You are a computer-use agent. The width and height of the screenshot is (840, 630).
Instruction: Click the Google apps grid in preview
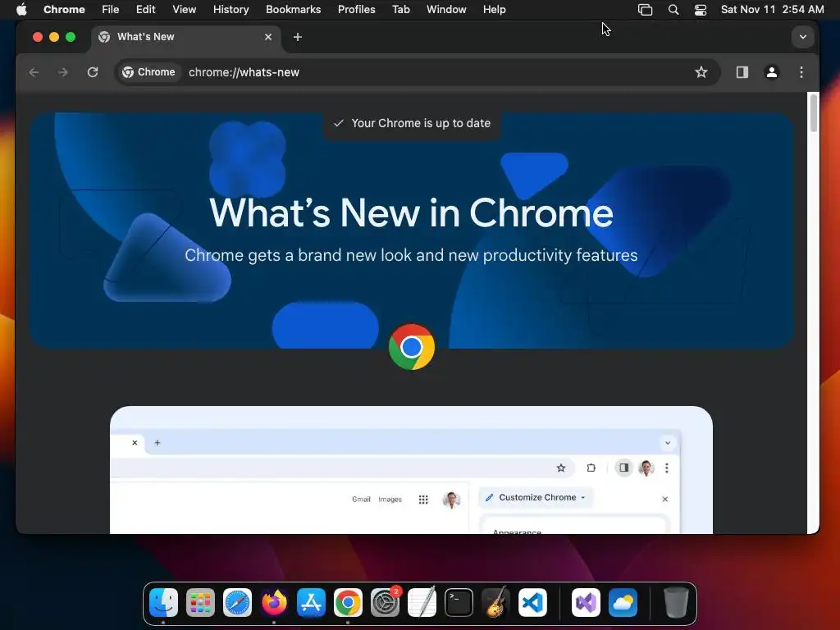[x=423, y=500]
